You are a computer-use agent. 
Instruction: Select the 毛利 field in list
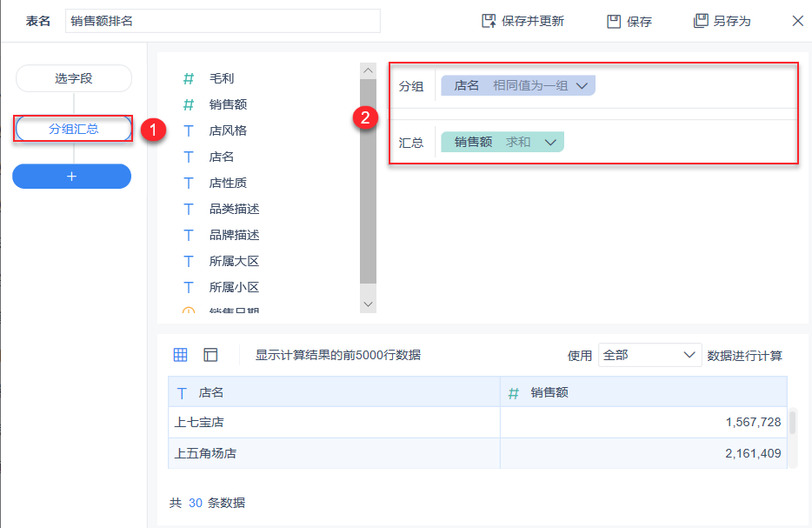click(x=222, y=78)
